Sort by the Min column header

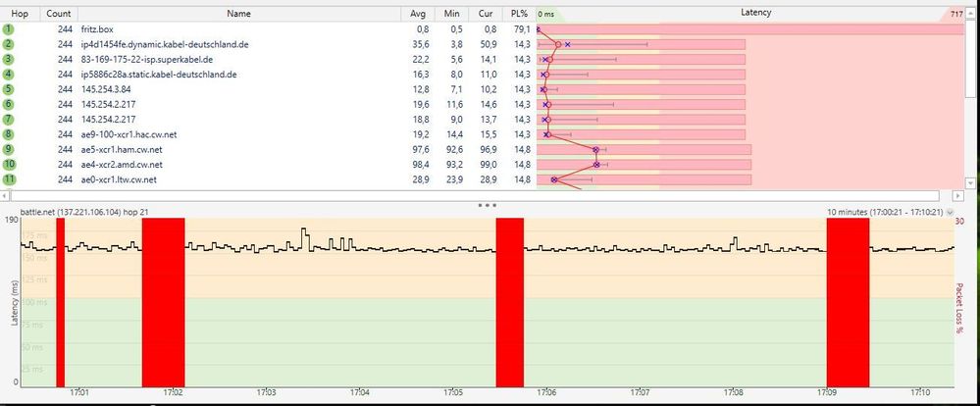tap(451, 13)
